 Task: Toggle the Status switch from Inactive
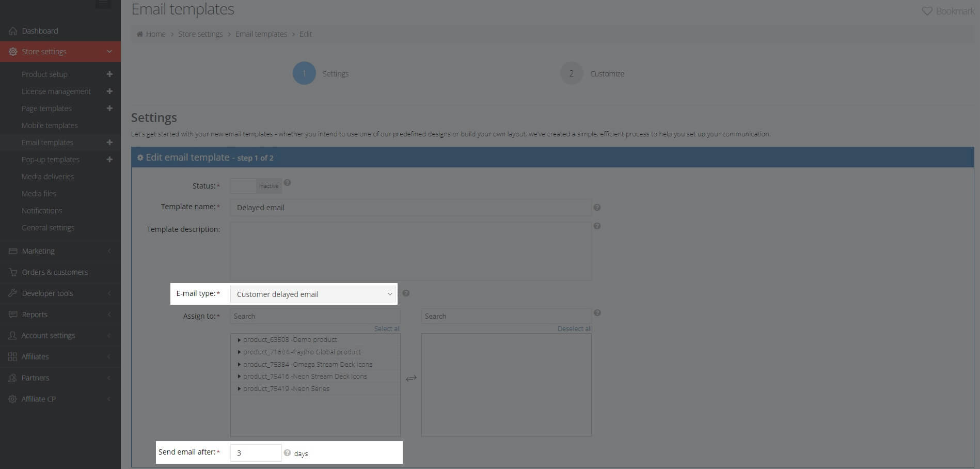click(243, 185)
